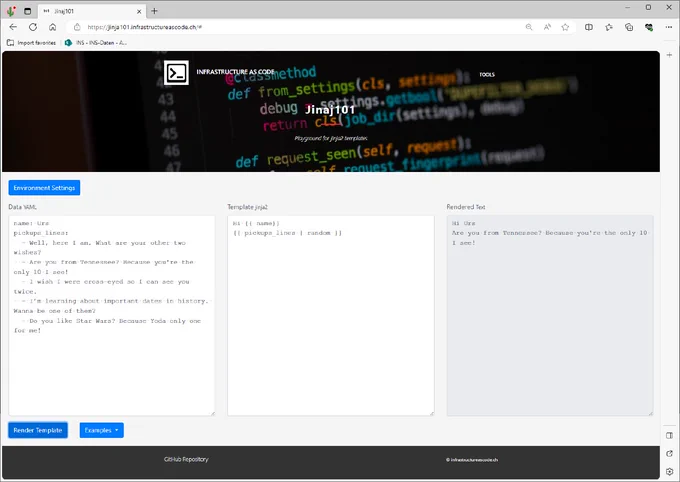Click the zoom magnifier icon in the address bar

click(529, 27)
